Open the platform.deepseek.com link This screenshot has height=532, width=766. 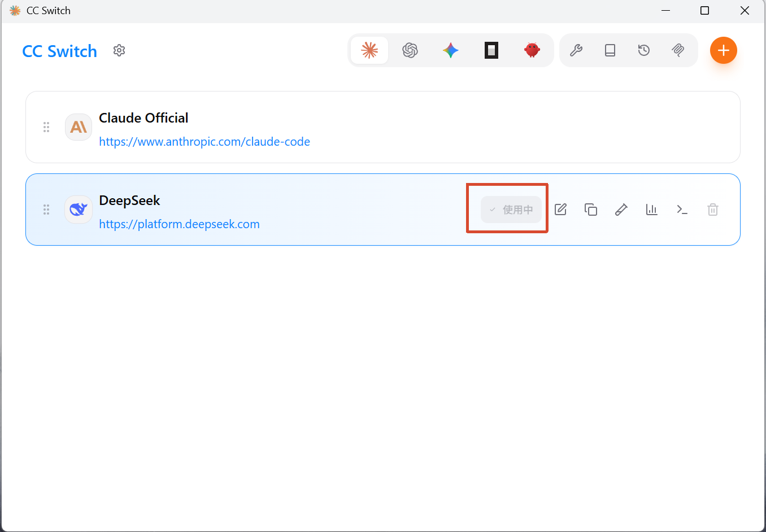click(179, 224)
